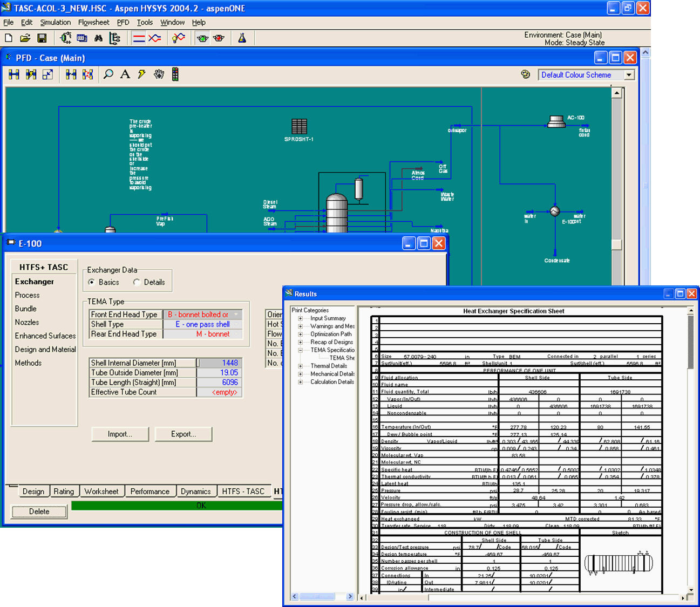
Task: Click the Open Case folder icon
Action: tap(25, 38)
